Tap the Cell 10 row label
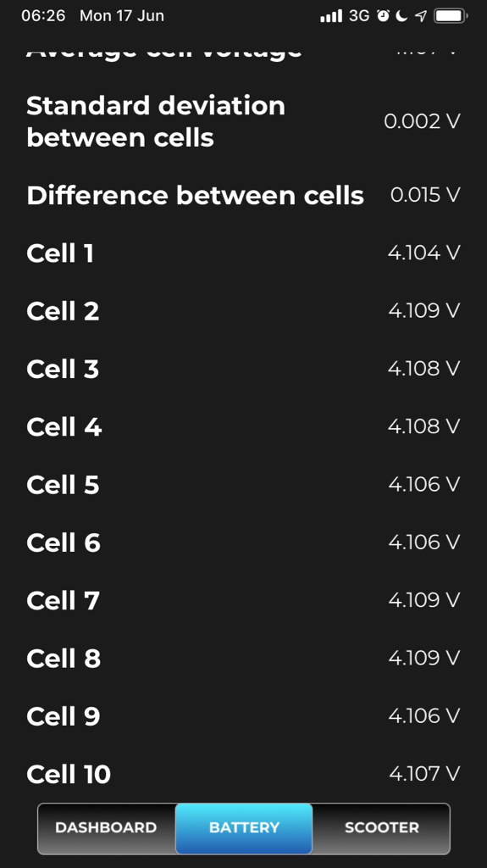The width and height of the screenshot is (487, 868). click(x=69, y=774)
